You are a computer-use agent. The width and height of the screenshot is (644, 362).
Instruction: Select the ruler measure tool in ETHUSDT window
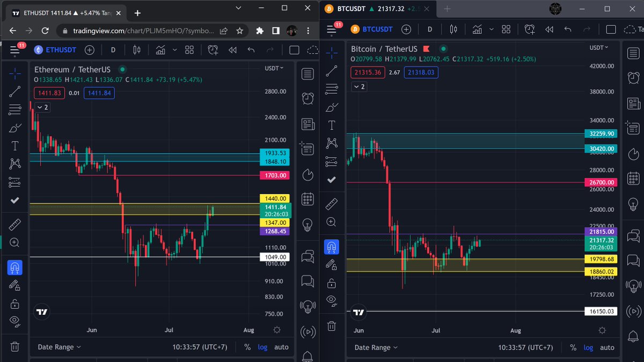point(15,225)
